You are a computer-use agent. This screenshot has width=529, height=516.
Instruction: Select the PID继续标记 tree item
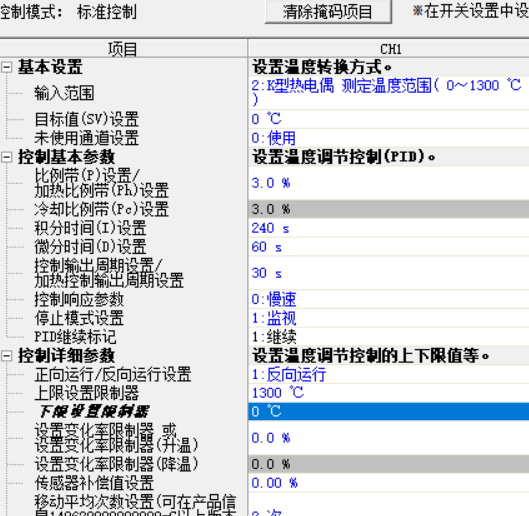[75, 337]
